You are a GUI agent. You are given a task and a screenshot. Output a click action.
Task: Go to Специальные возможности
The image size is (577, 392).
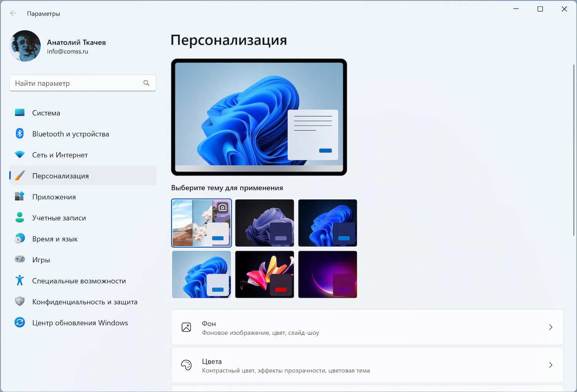point(83,281)
